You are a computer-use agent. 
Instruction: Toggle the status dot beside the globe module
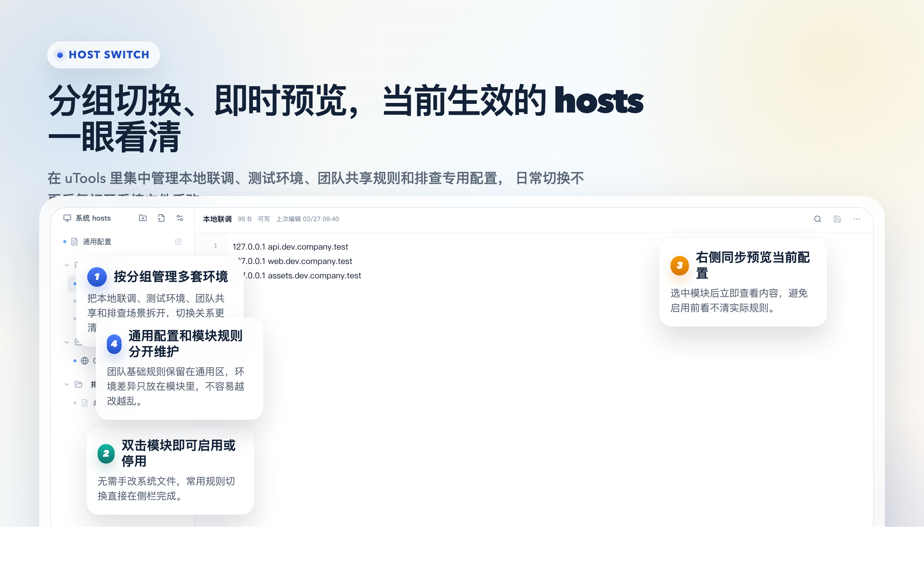pyautogui.click(x=75, y=361)
